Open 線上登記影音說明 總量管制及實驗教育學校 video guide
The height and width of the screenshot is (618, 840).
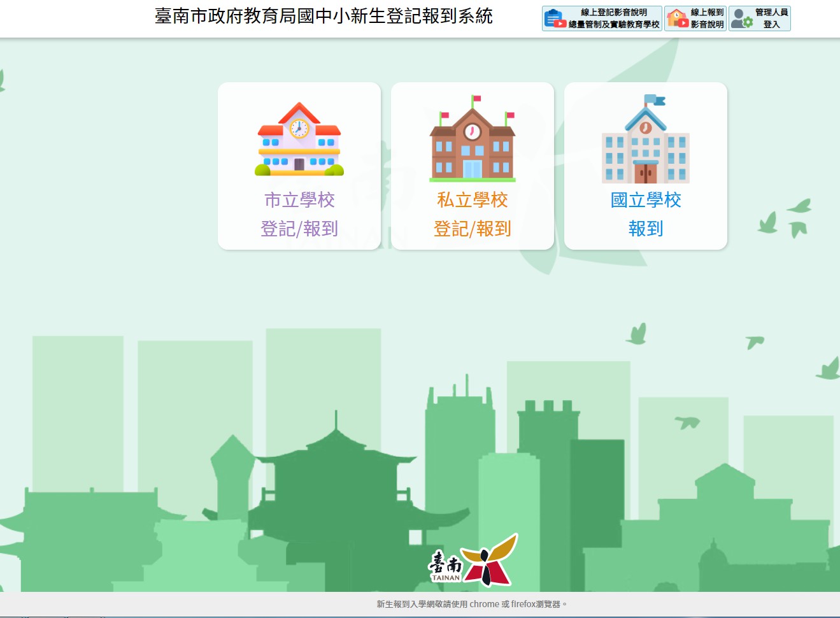click(x=613, y=18)
